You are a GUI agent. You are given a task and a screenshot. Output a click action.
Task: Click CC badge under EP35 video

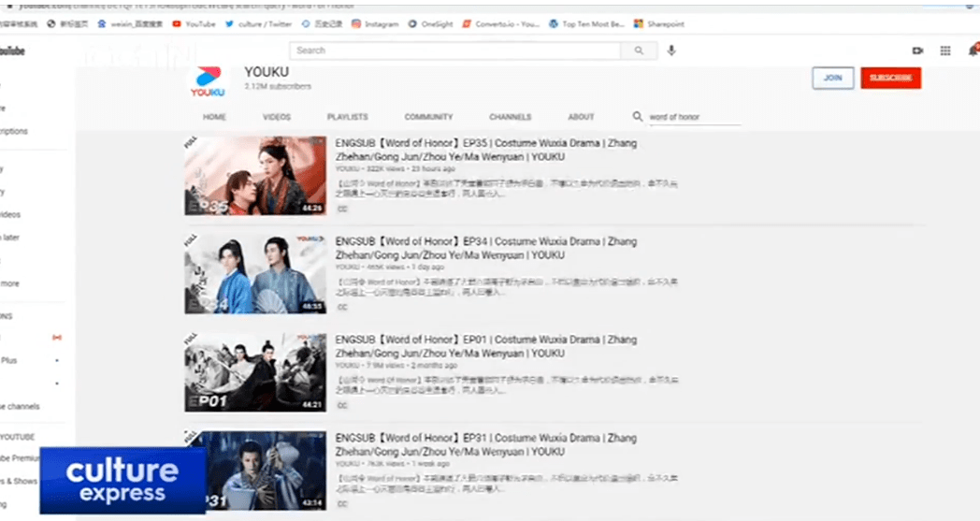coord(342,209)
